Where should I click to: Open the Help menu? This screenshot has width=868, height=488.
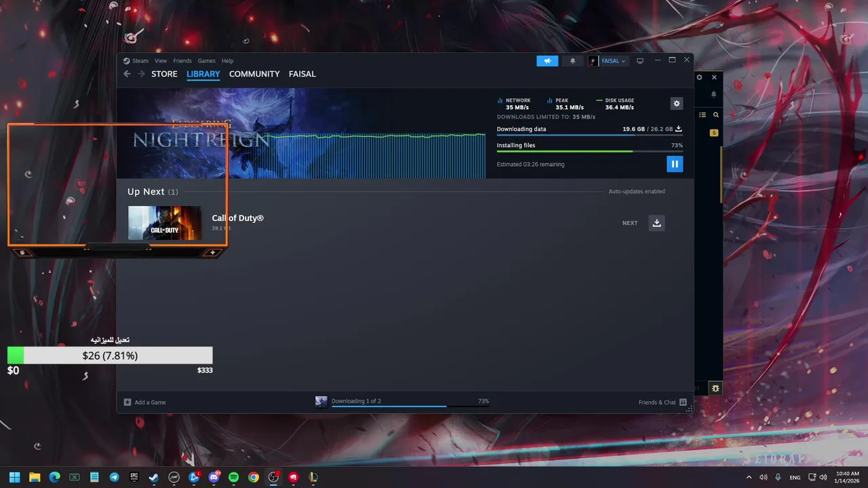227,61
